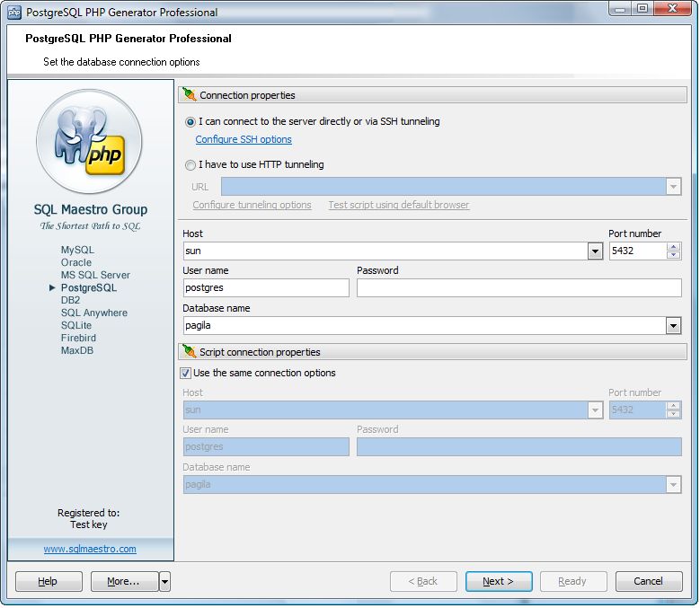This screenshot has width=700, height=608.
Task: Click the Next > button
Action: (499, 582)
